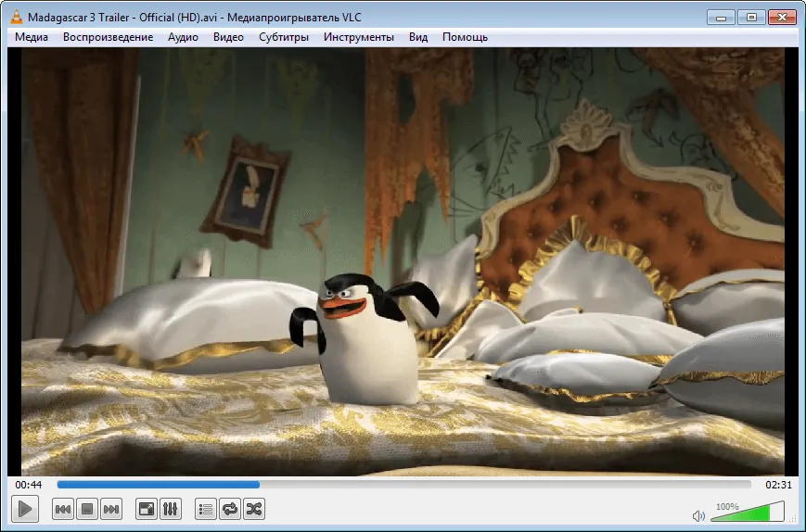Close the VLC media player window
Viewport: 806px width, 532px height.
[782, 18]
